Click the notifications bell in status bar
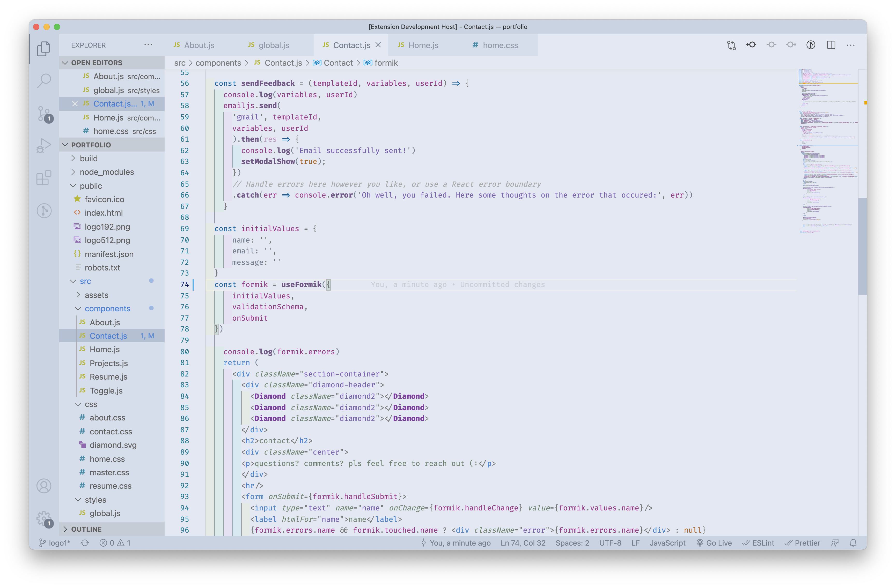Image resolution: width=896 pixels, height=588 pixels. [853, 543]
